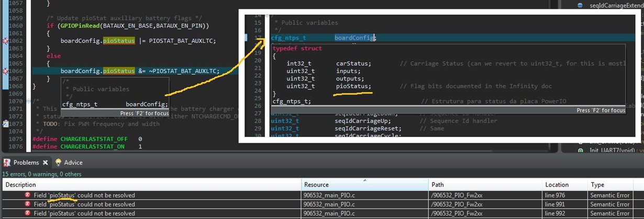Sort problems by Path column
644x219 pixels.
click(486, 185)
